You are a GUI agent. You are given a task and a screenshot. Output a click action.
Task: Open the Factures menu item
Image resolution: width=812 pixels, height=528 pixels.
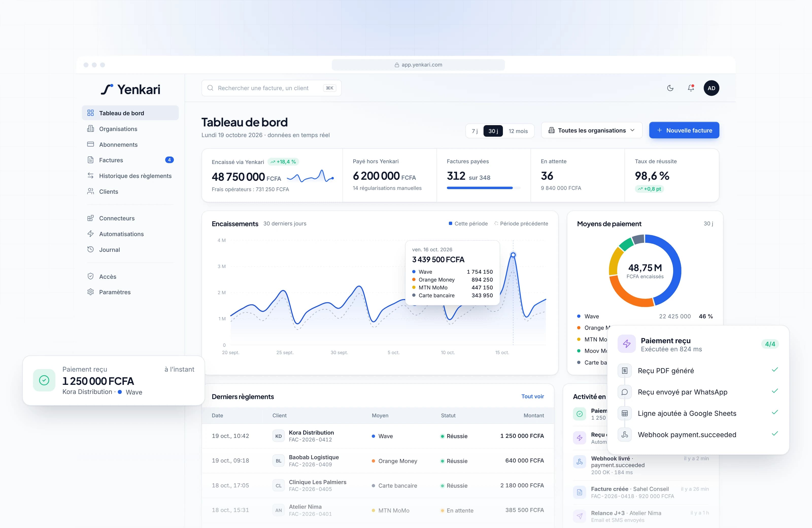point(130,160)
